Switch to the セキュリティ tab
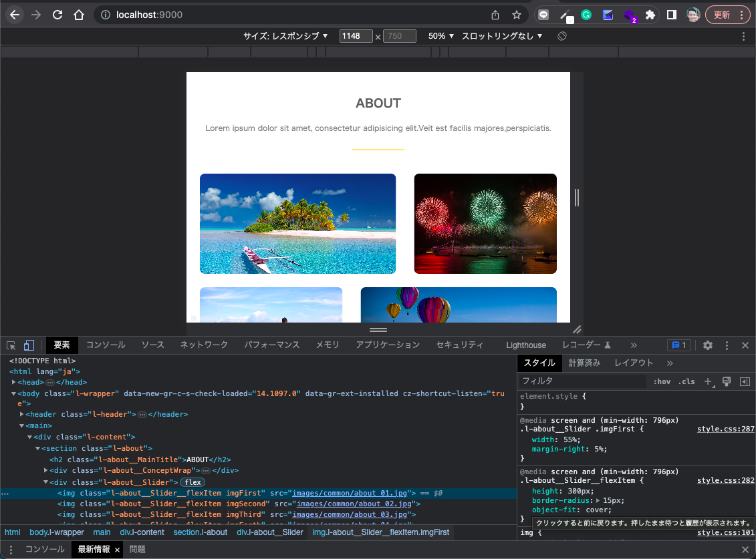 click(x=459, y=345)
